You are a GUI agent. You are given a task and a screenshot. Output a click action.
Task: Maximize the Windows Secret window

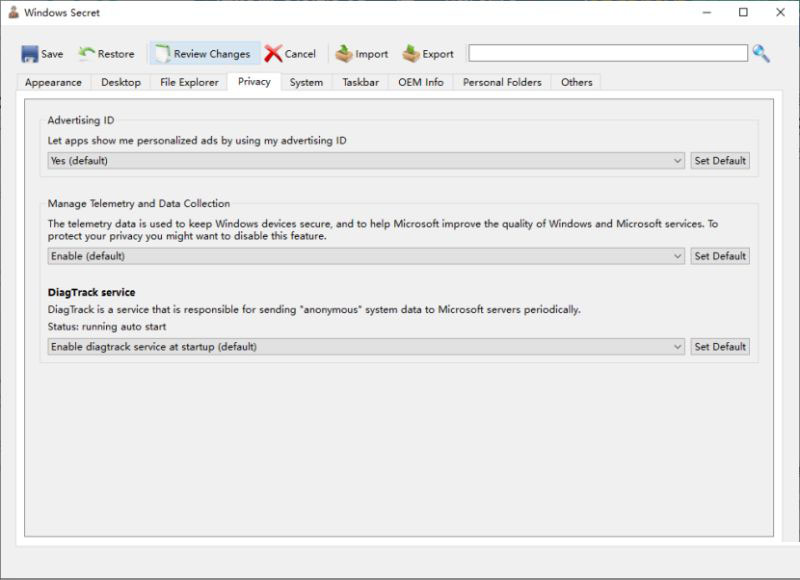pos(743,12)
